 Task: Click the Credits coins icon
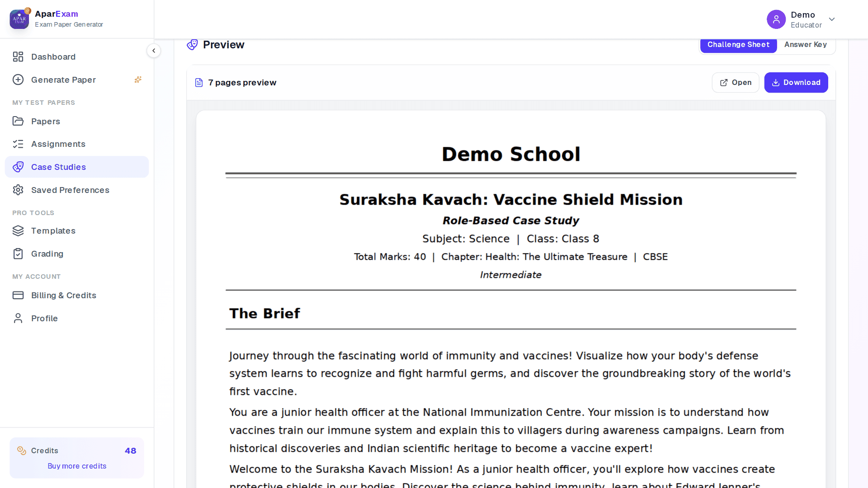22,450
